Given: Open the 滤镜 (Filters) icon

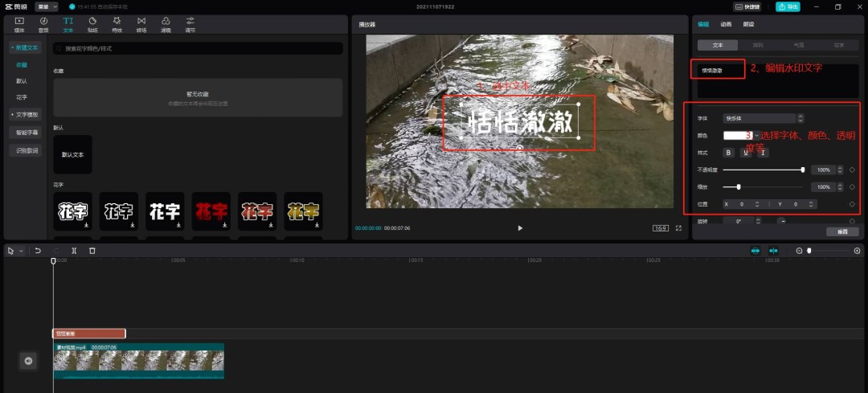Looking at the screenshot, I should 166,22.
